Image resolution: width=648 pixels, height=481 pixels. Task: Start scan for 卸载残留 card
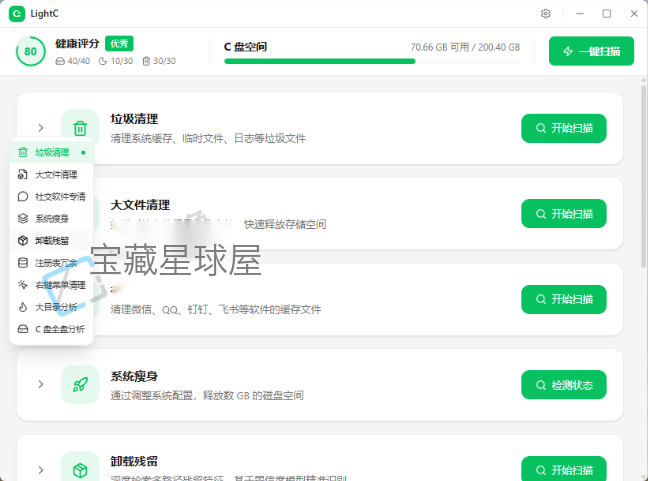tap(564, 470)
